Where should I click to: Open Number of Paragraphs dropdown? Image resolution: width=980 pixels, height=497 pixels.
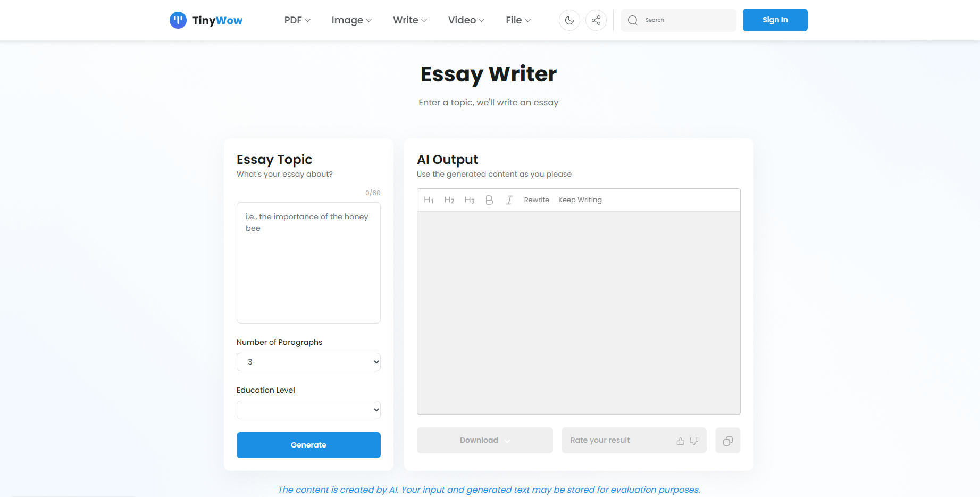coord(308,362)
